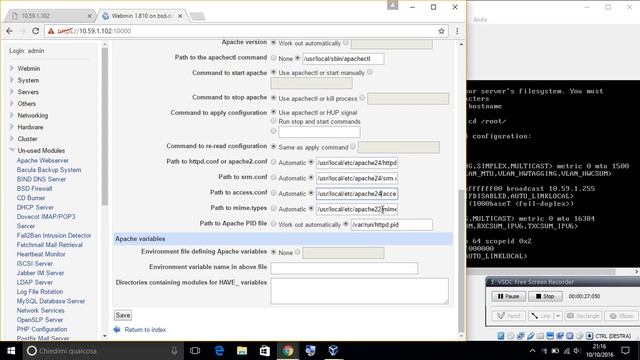Launch Microsoft Edge from the taskbar
Image resolution: width=640 pixels, height=360 pixels.
219,351
